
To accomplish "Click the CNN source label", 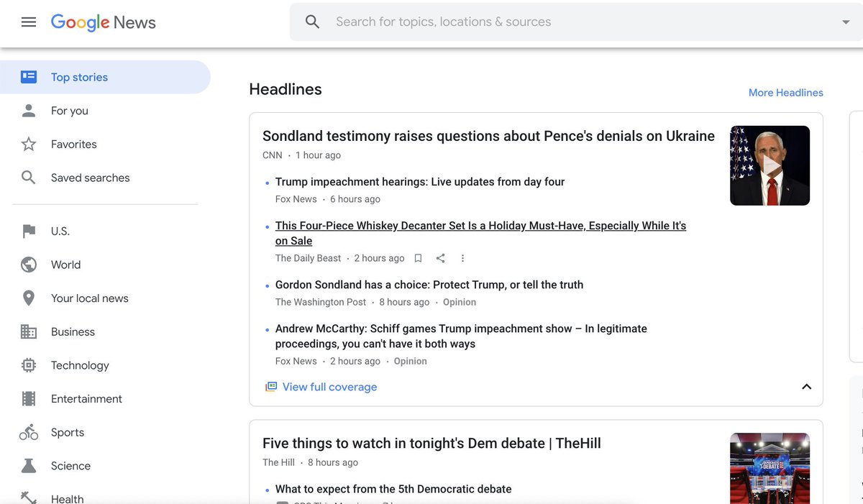I will (273, 155).
